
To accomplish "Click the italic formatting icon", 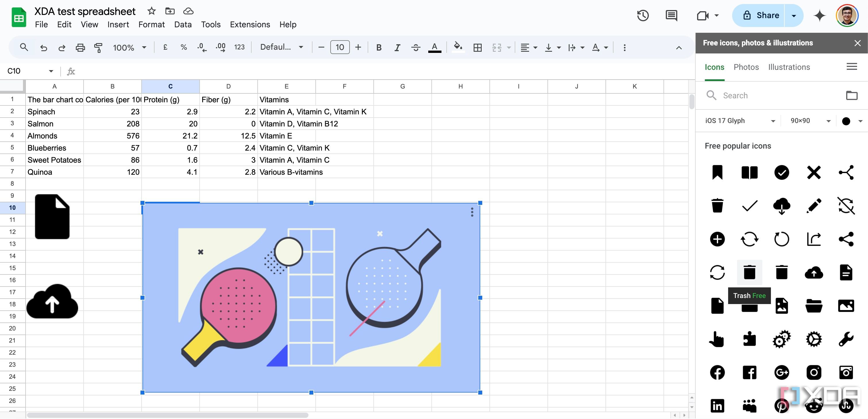I will (x=397, y=47).
